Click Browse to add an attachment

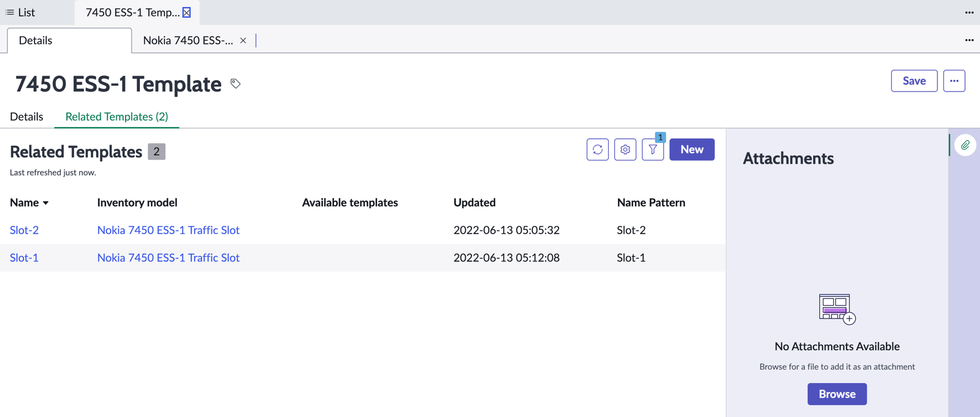[x=837, y=394]
